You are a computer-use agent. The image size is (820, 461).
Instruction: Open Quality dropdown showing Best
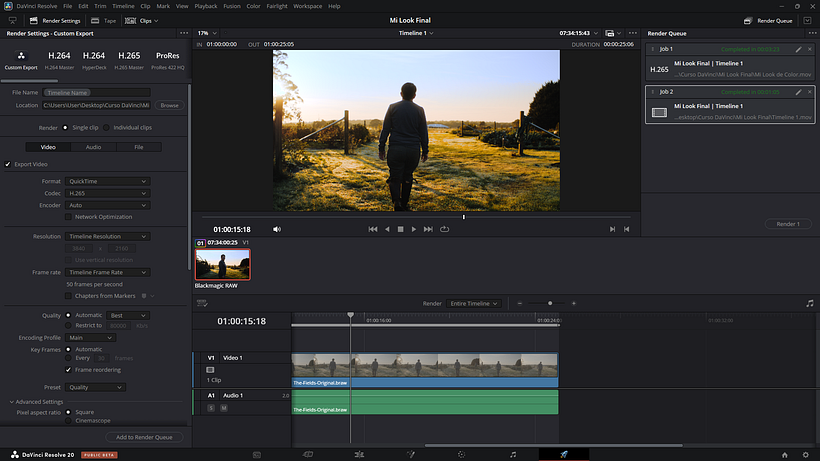(x=128, y=316)
